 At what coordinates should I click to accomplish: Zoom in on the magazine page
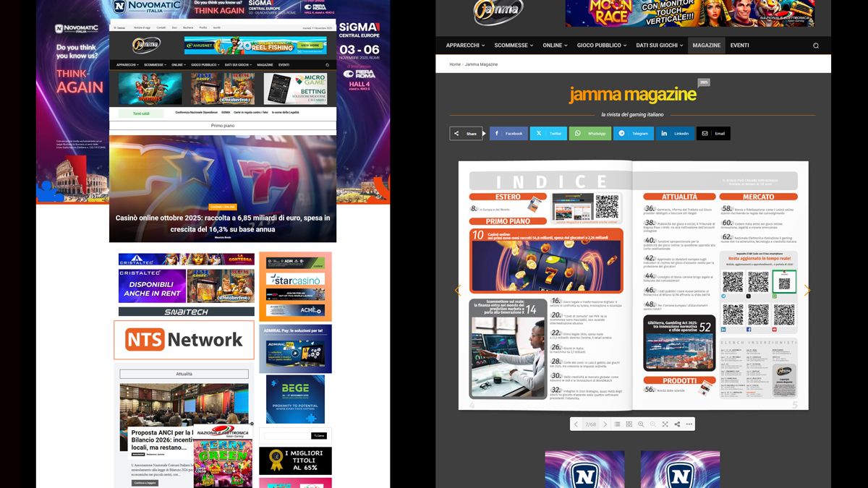(642, 424)
